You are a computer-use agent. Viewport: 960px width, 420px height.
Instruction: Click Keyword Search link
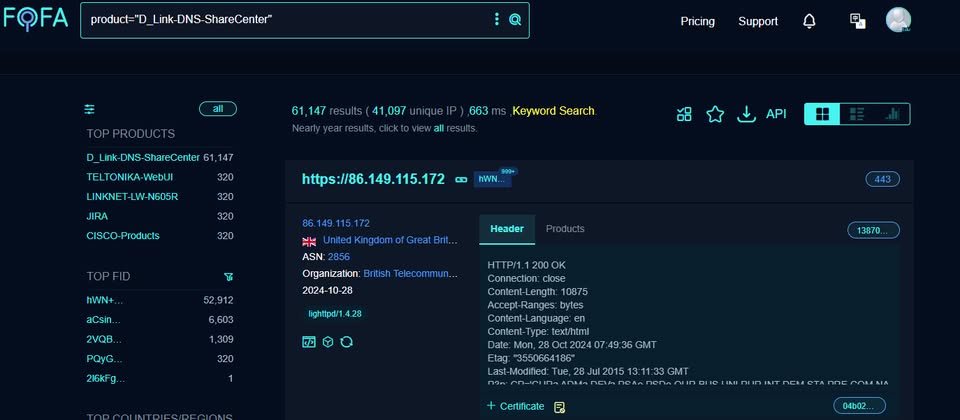tap(553, 111)
